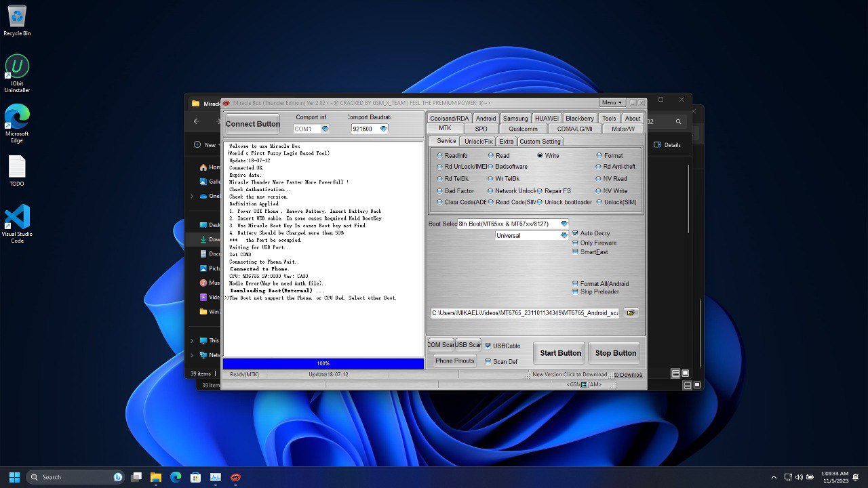Click New Version Click to Download link
Screen dimensions: 868x488
(x=570, y=374)
